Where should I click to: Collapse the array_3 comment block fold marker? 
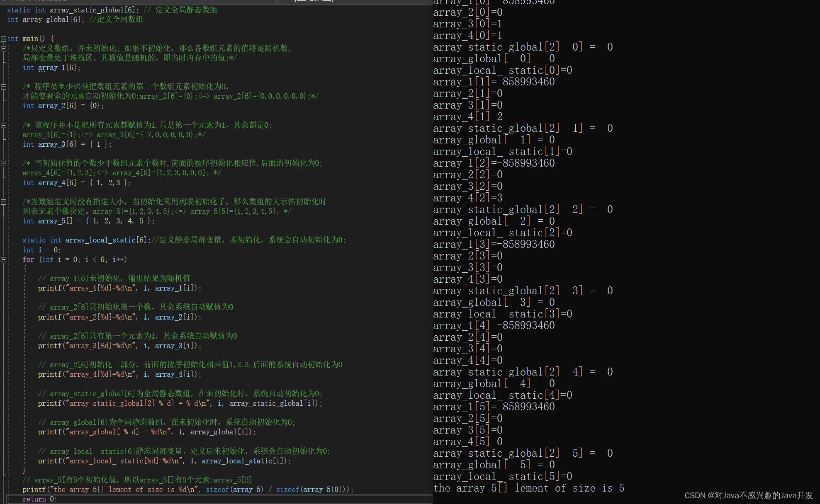point(3,125)
